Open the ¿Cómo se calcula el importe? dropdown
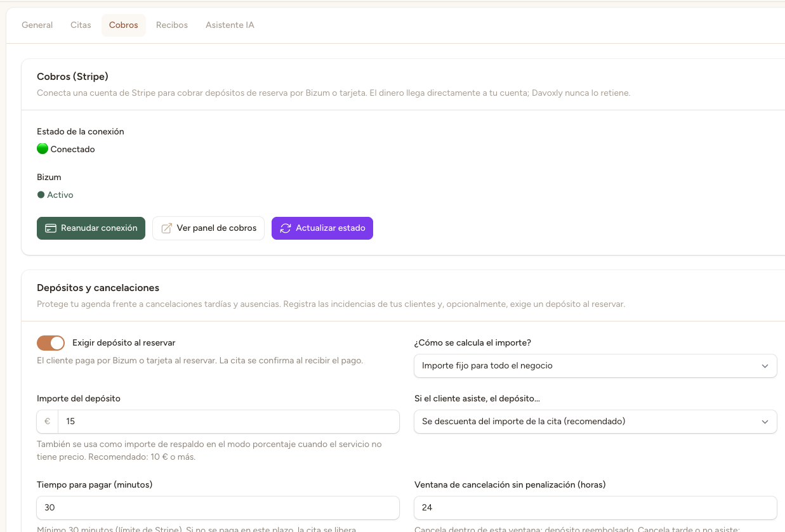Screen dimensions: 785x532 [595, 366]
